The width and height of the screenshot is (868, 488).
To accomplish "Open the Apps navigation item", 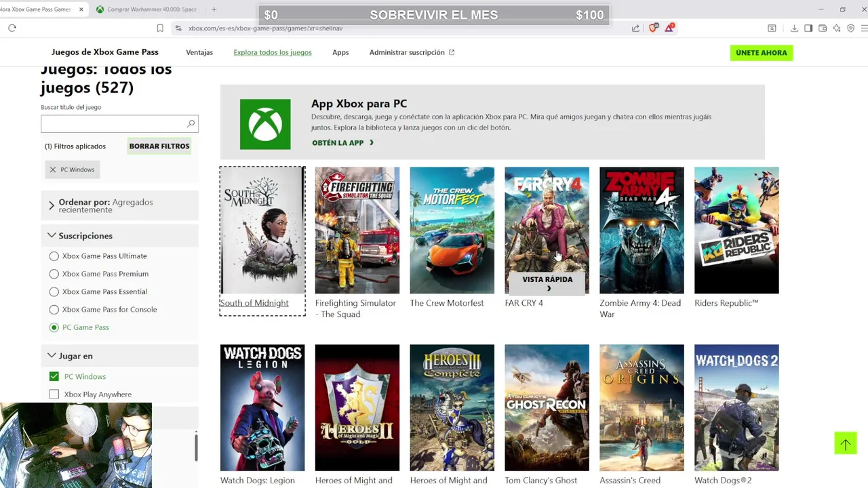I will 340,52.
